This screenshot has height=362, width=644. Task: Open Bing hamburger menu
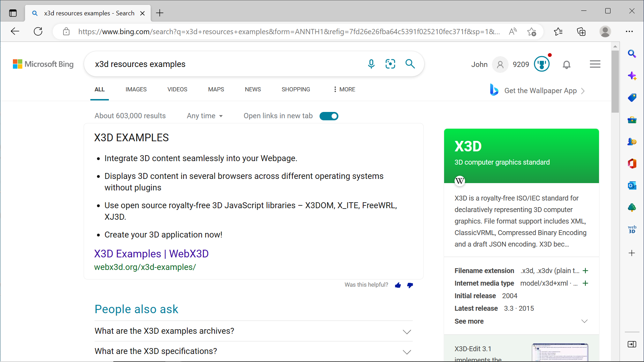[595, 64]
